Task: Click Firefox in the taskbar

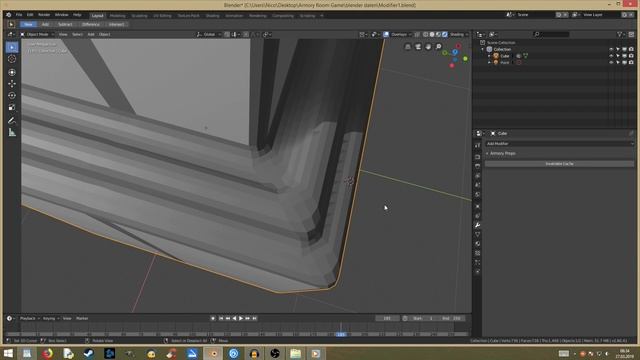Action: coord(47,353)
